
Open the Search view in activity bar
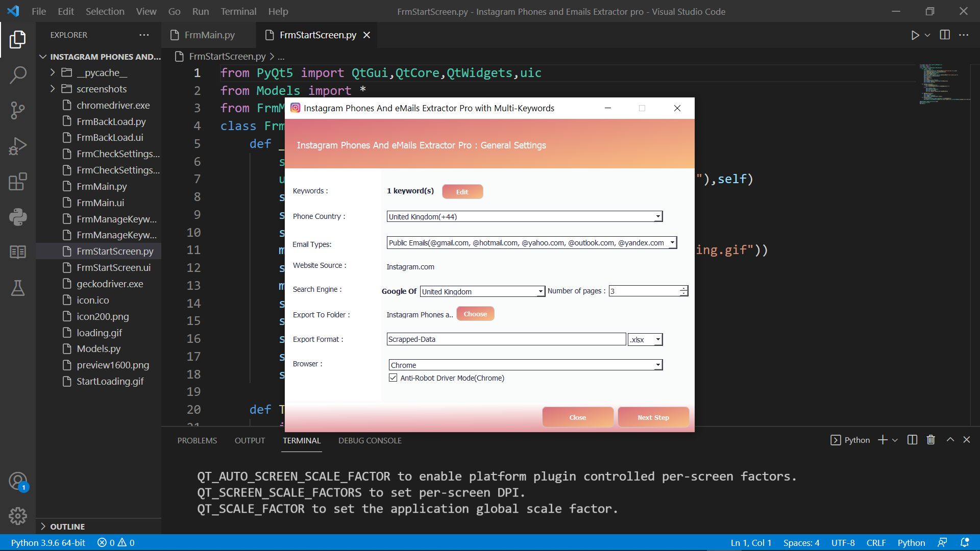pyautogui.click(x=18, y=75)
